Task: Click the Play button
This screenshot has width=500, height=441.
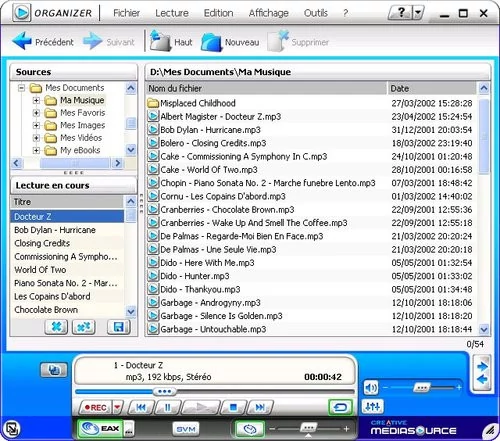Action: (200, 407)
